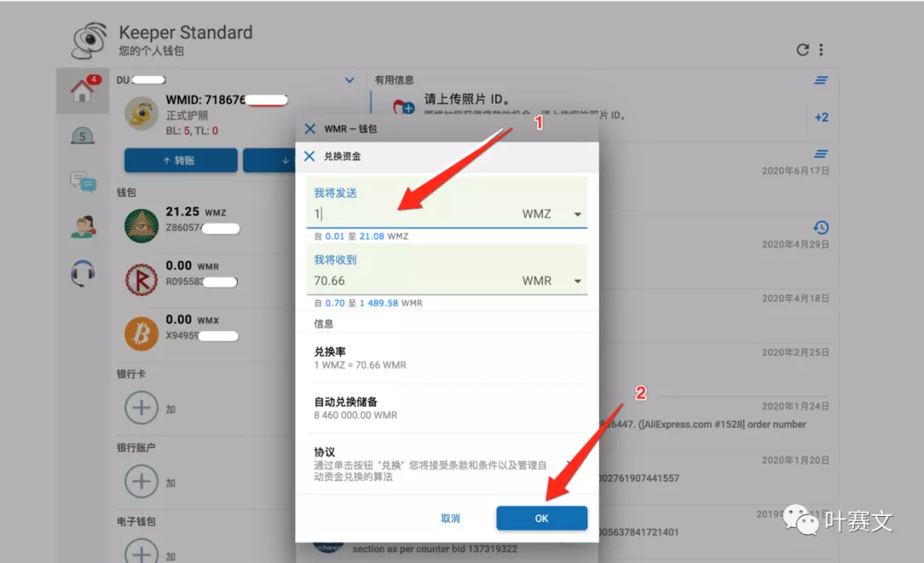
Task: Add a bank card via the plus icon
Action: coord(142,408)
